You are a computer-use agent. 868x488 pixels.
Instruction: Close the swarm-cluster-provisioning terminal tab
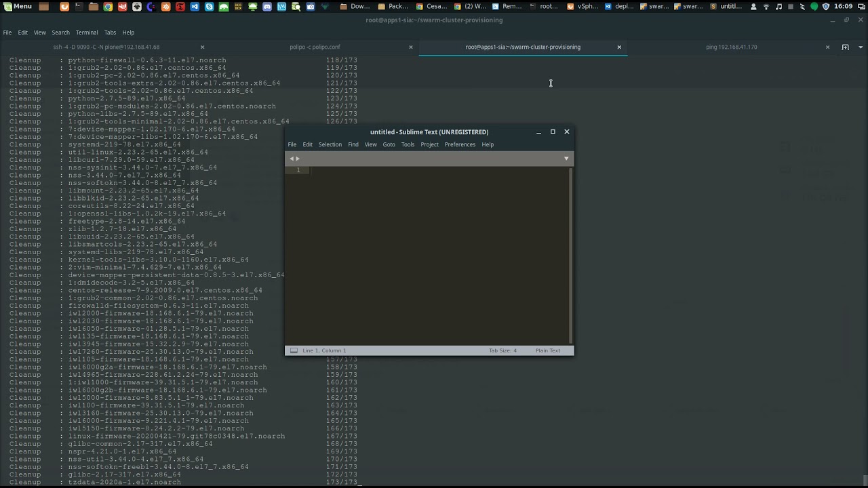tap(619, 47)
